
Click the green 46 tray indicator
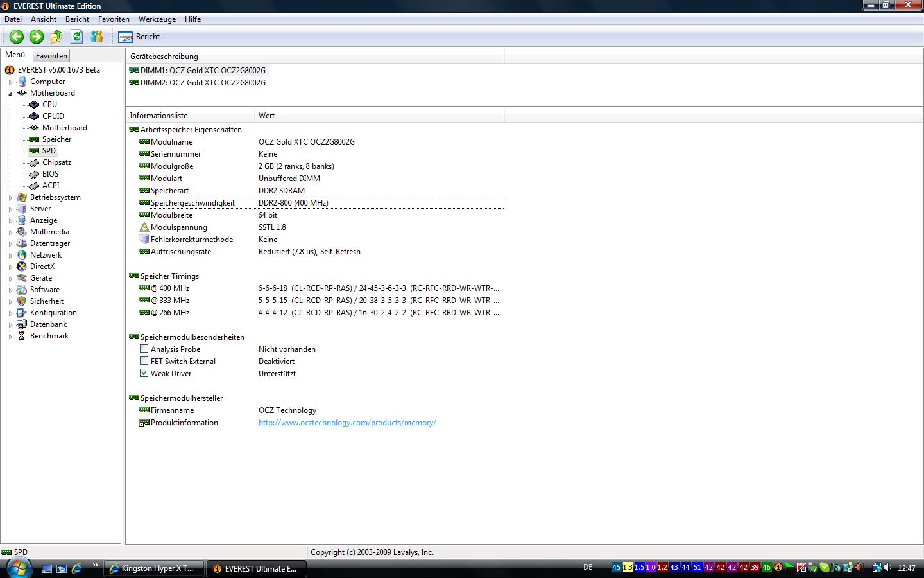tap(766, 568)
